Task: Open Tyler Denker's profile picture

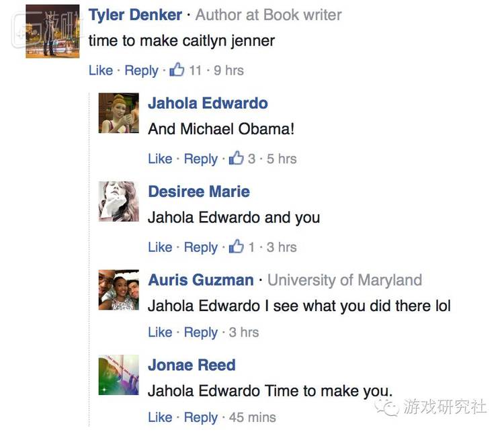Action: [x=52, y=32]
